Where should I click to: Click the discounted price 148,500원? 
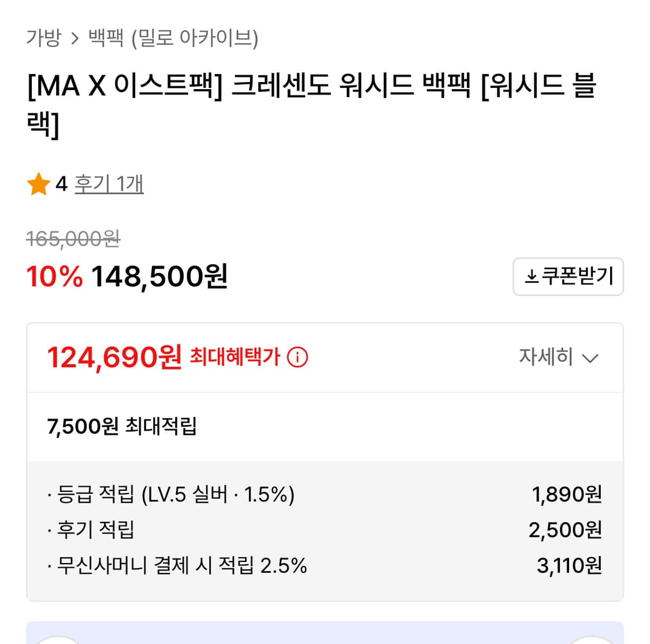coord(158,277)
